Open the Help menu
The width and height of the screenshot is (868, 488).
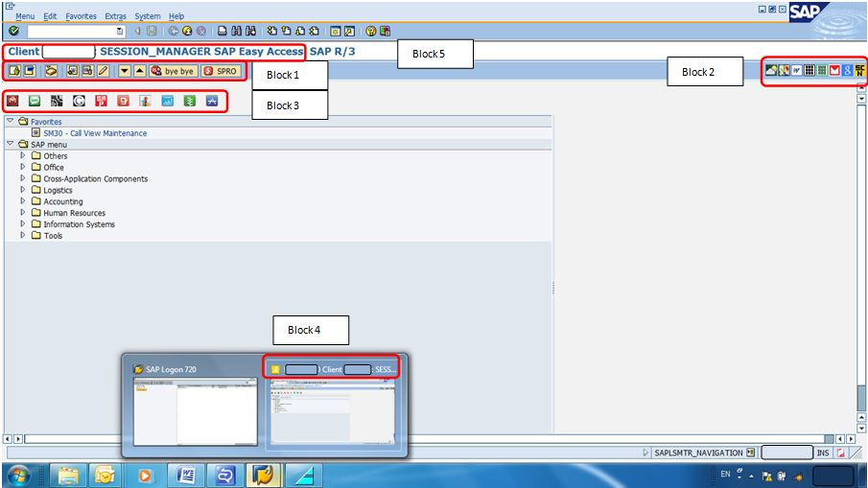176,16
